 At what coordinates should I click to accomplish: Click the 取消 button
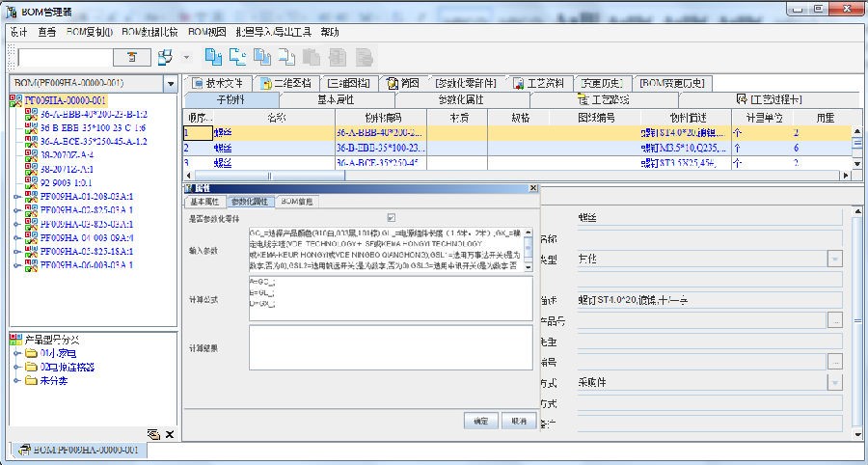tap(518, 421)
